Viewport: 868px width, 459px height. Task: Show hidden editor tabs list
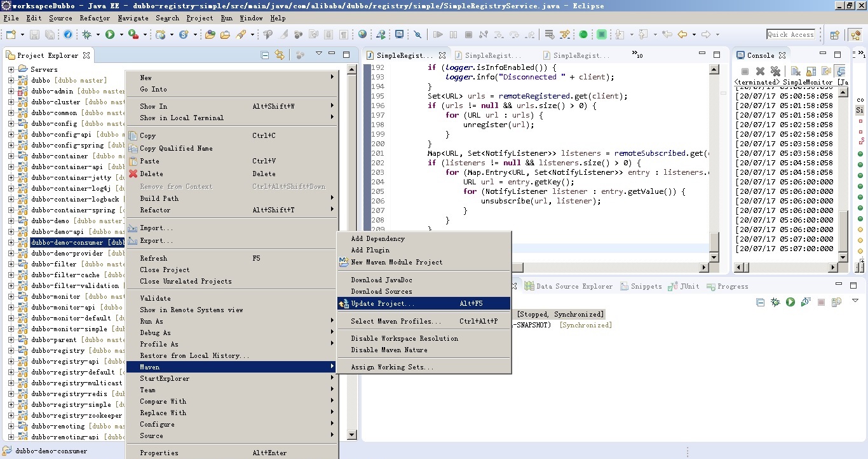click(637, 55)
